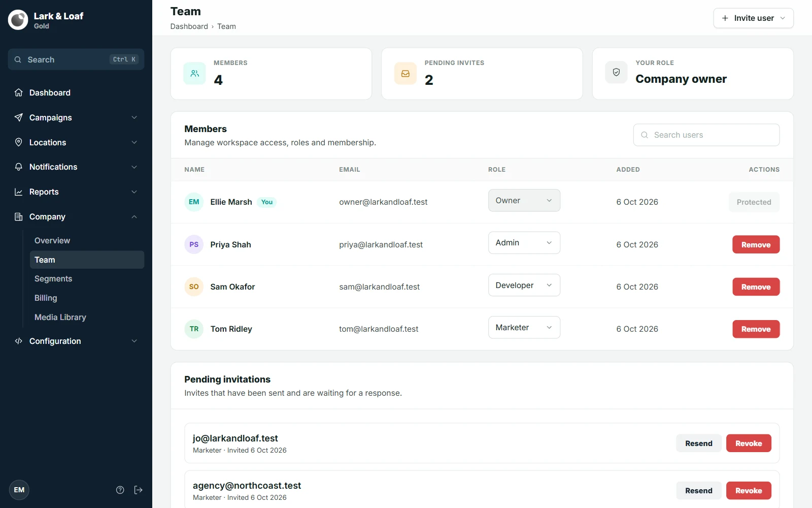Open Tom Ridley's Marketer role dropdown
Image resolution: width=812 pixels, height=508 pixels.
[524, 327]
